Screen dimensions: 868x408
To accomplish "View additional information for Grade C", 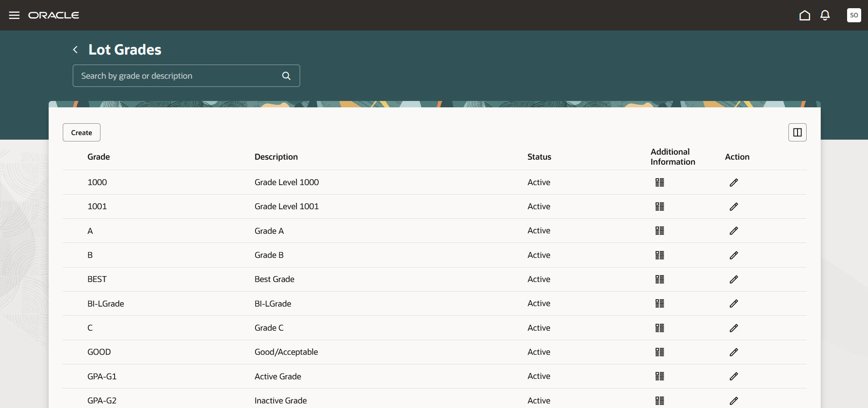I will 660,328.
